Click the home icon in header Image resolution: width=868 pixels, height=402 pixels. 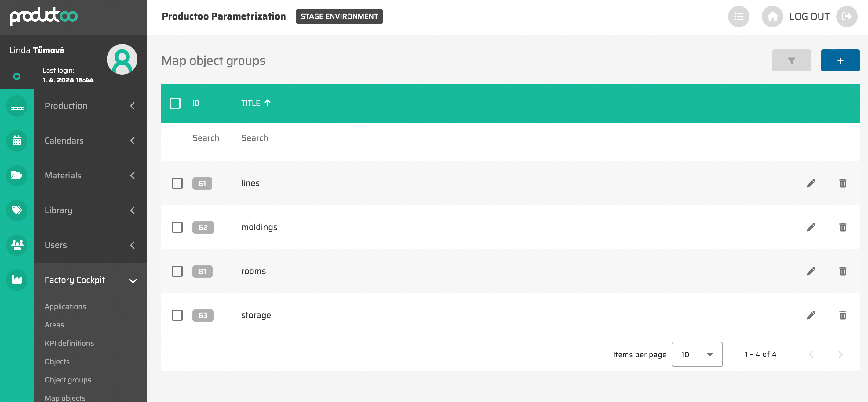point(772,16)
